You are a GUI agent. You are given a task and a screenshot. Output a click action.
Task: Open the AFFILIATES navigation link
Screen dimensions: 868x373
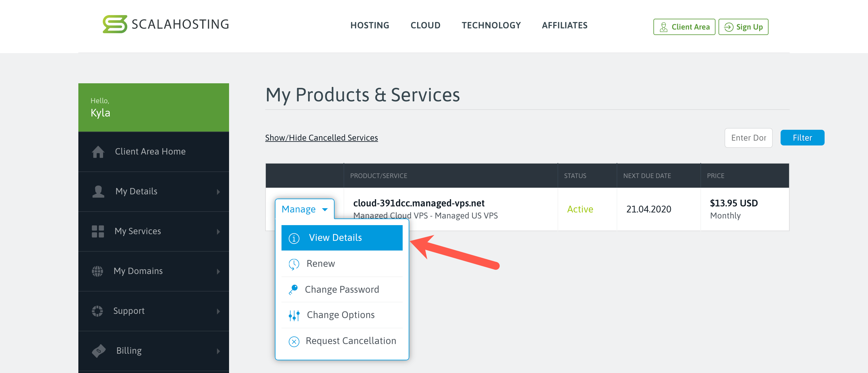coord(565,25)
